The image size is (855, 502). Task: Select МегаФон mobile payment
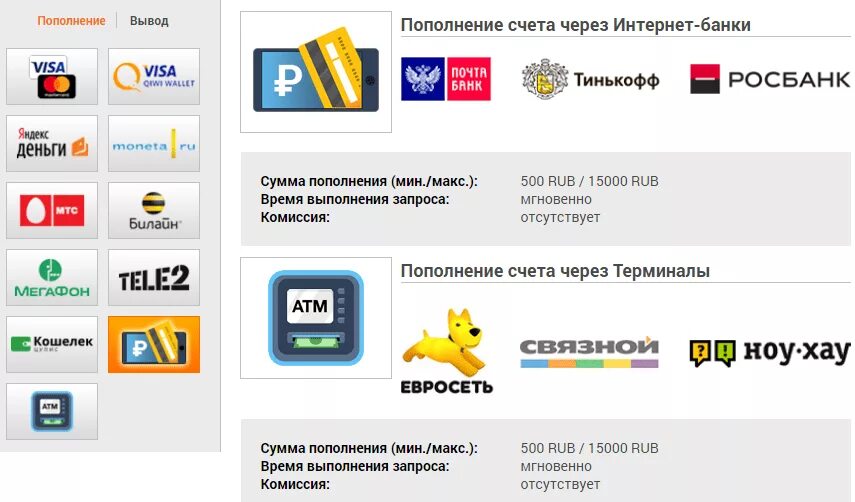pos(52,277)
